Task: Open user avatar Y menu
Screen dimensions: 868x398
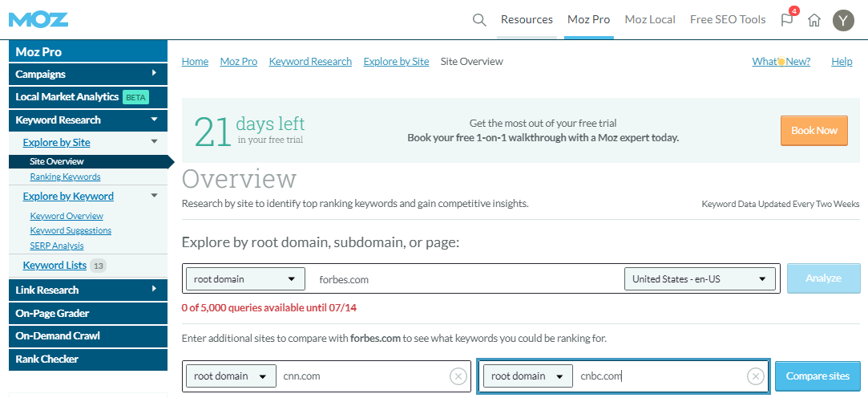Action: pos(844,21)
